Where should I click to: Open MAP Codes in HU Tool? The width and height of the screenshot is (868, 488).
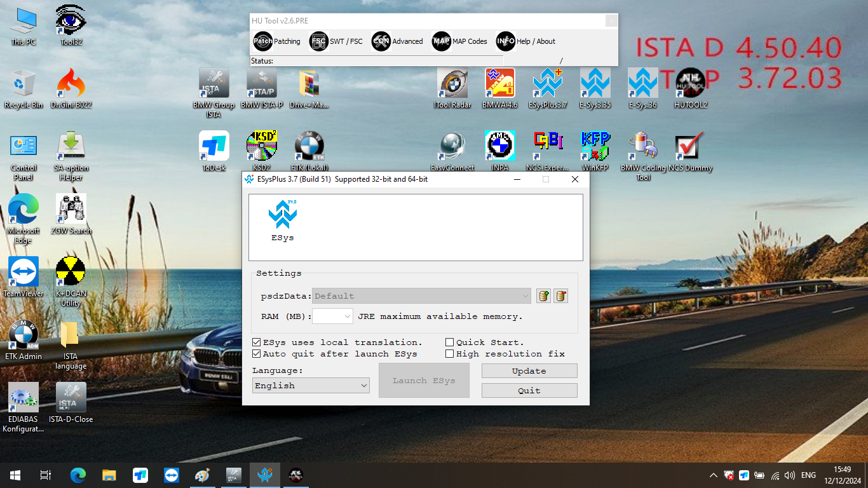point(459,41)
